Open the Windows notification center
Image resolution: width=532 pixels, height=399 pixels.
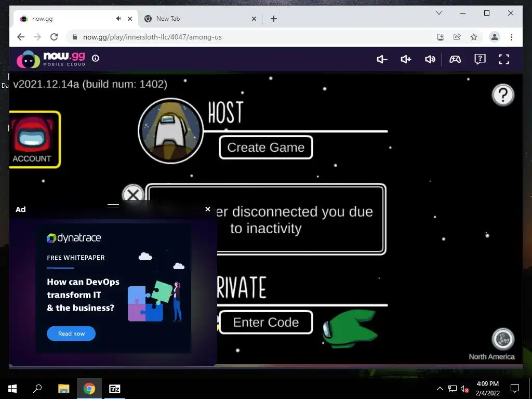click(x=515, y=389)
